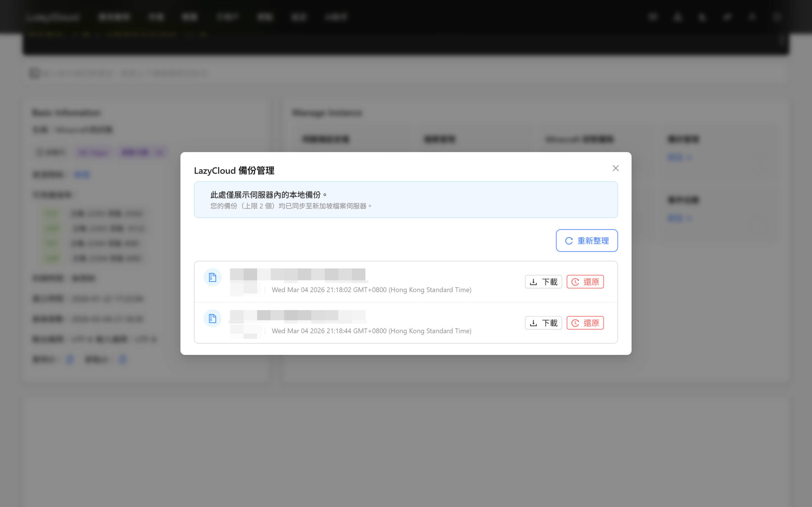Click zip file icon of first backup
812x507 pixels.
(213, 277)
